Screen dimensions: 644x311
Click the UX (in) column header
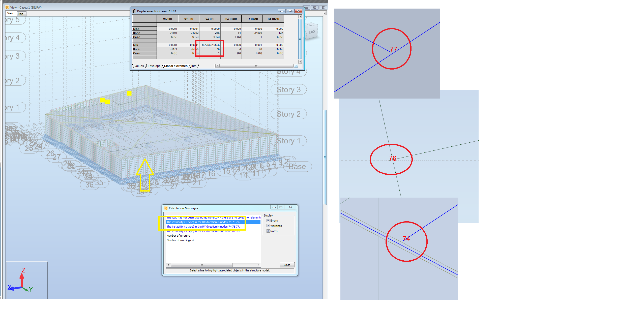[167, 19]
